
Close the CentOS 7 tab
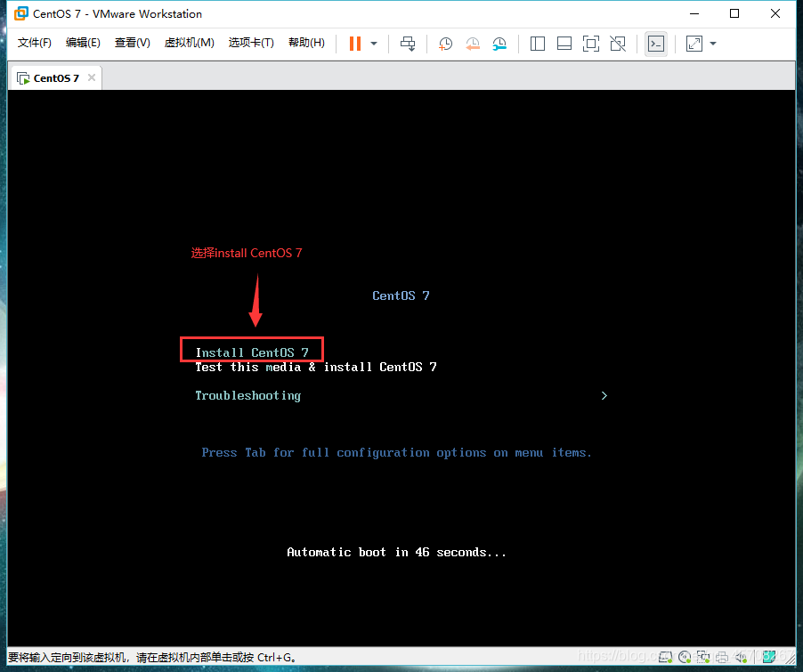click(92, 77)
